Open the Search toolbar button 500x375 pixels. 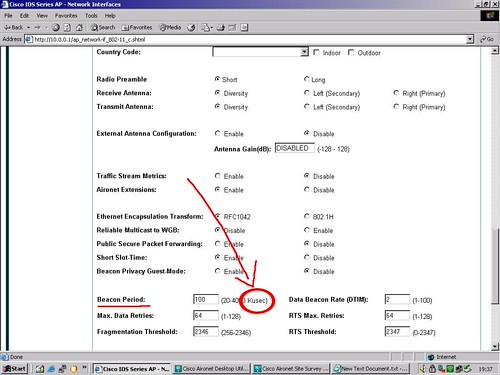point(103,28)
